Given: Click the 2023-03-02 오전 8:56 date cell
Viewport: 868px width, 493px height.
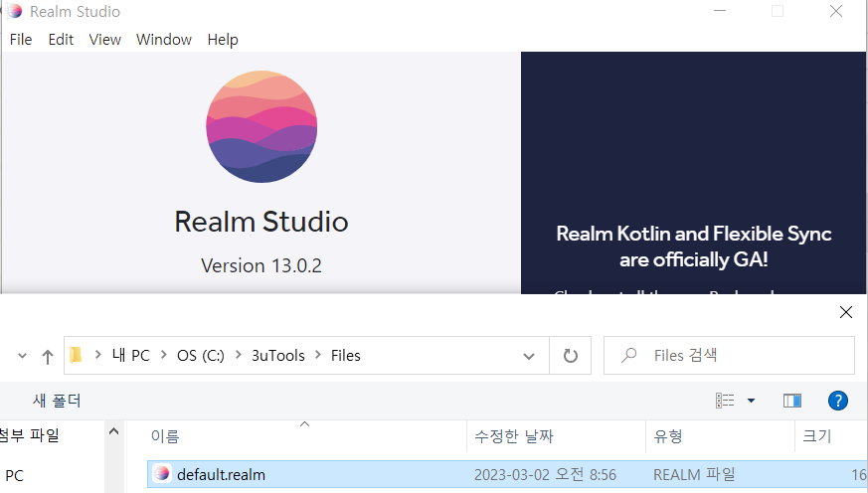Looking at the screenshot, I should point(545,475).
